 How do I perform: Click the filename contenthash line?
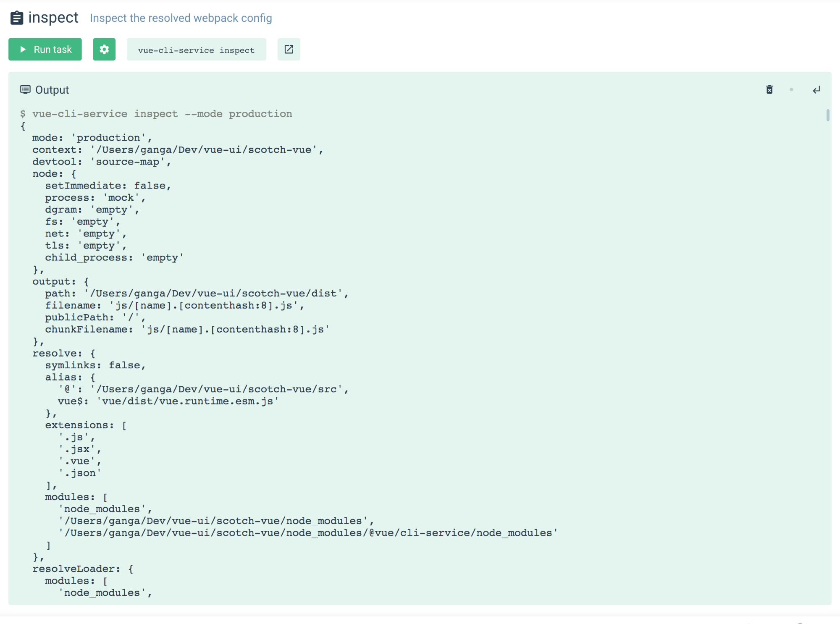tap(175, 305)
